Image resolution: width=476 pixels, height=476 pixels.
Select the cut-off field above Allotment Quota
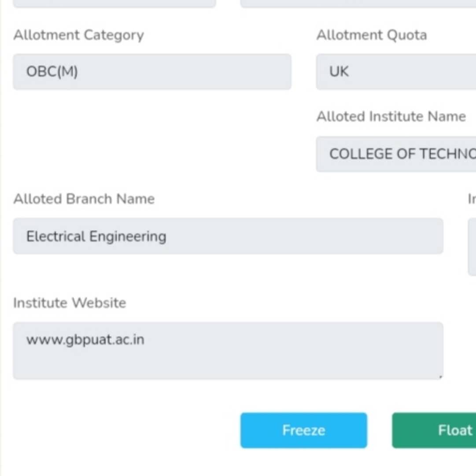click(358, 4)
